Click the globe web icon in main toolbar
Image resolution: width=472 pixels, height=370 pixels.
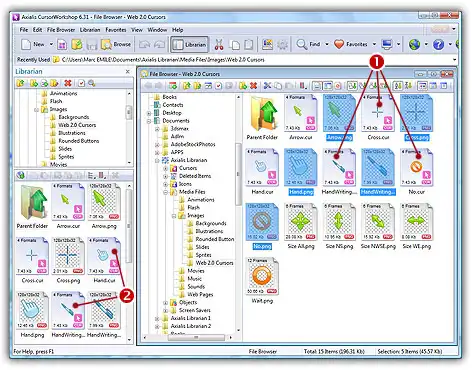click(x=414, y=44)
